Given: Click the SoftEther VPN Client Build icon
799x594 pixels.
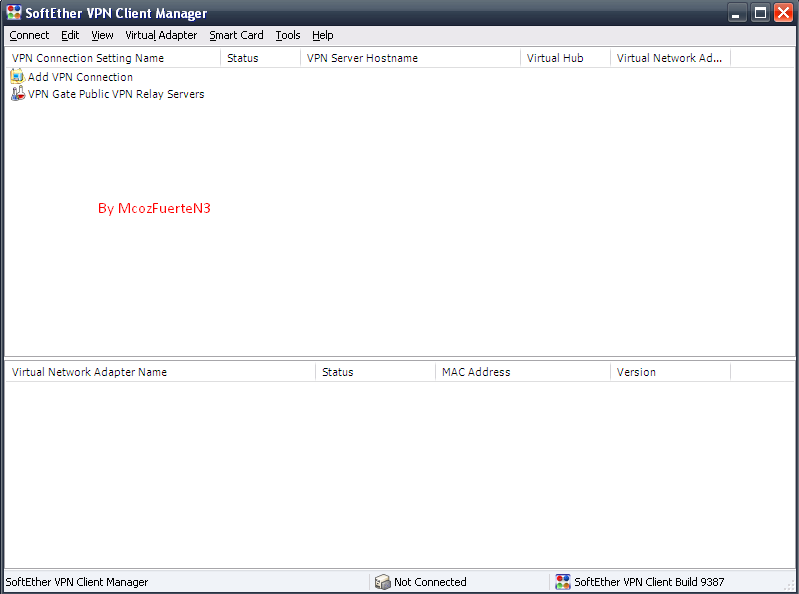Looking at the screenshot, I should point(563,582).
